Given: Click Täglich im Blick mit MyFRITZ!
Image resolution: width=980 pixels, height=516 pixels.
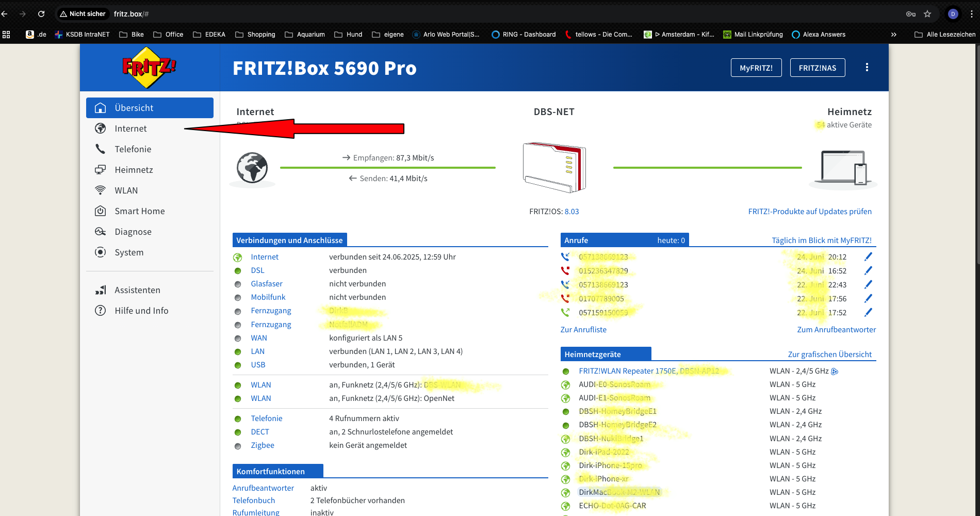Looking at the screenshot, I should tap(822, 240).
